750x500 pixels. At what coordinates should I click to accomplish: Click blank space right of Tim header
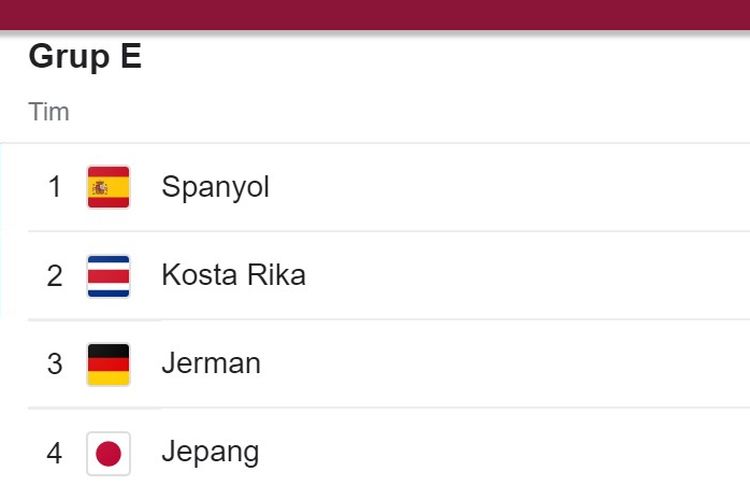click(x=407, y=112)
